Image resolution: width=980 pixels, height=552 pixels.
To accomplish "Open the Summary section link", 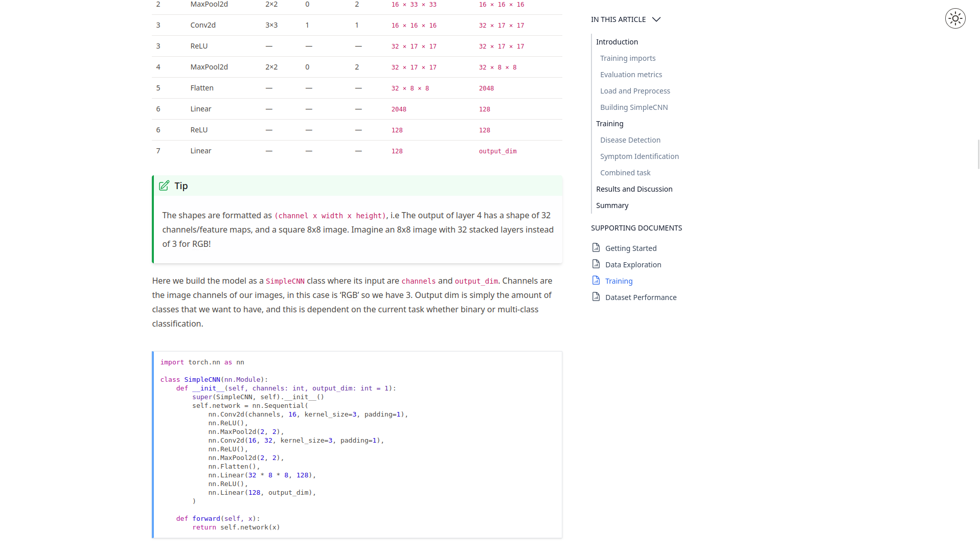I will (x=612, y=205).
